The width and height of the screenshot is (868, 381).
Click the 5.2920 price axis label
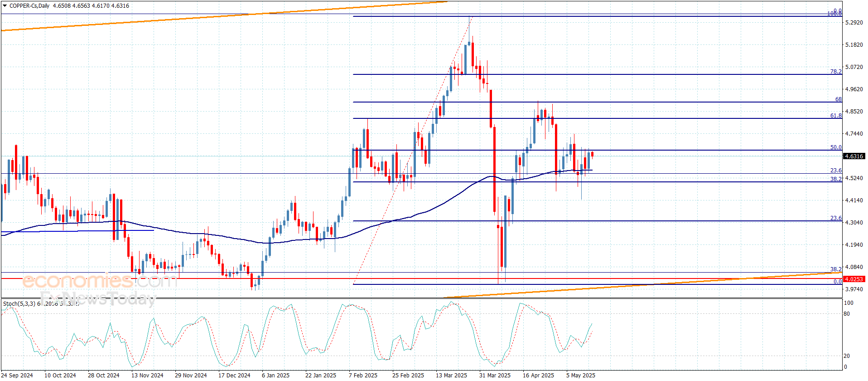click(854, 23)
